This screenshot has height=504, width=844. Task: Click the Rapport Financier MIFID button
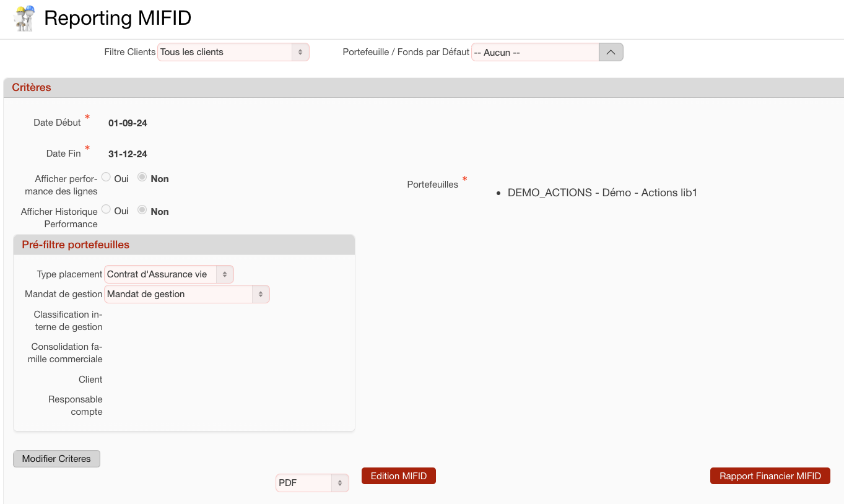tap(770, 476)
